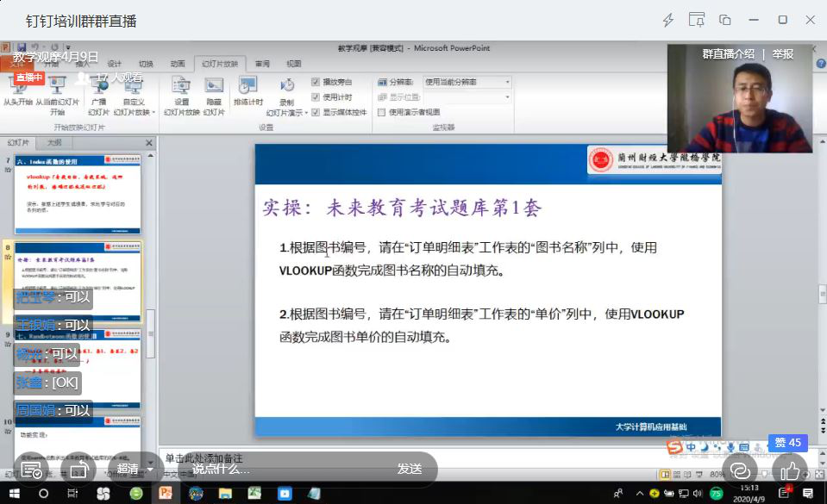Switch to the 大纲 pane tab
This screenshot has width=827, height=504.
coord(54,142)
